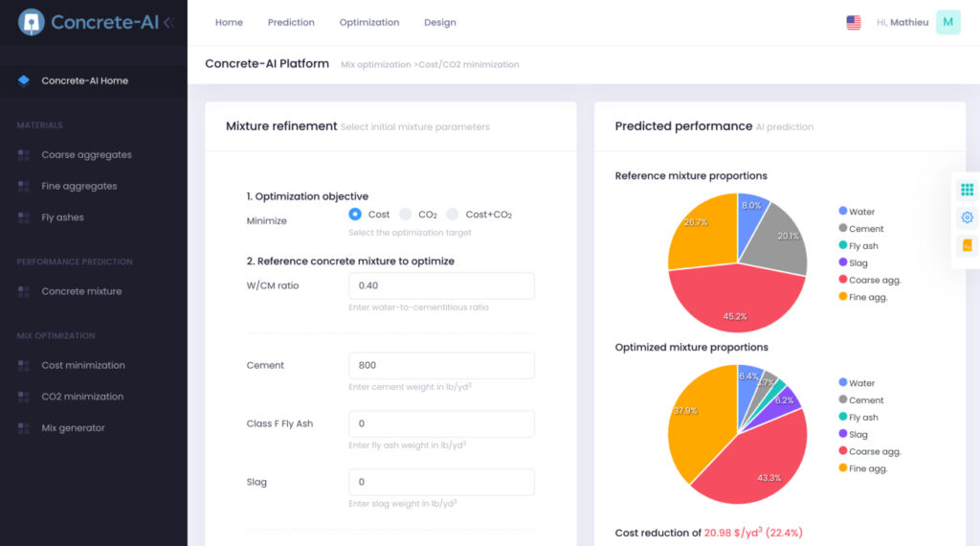Click the W/CM ratio input field

(441, 285)
